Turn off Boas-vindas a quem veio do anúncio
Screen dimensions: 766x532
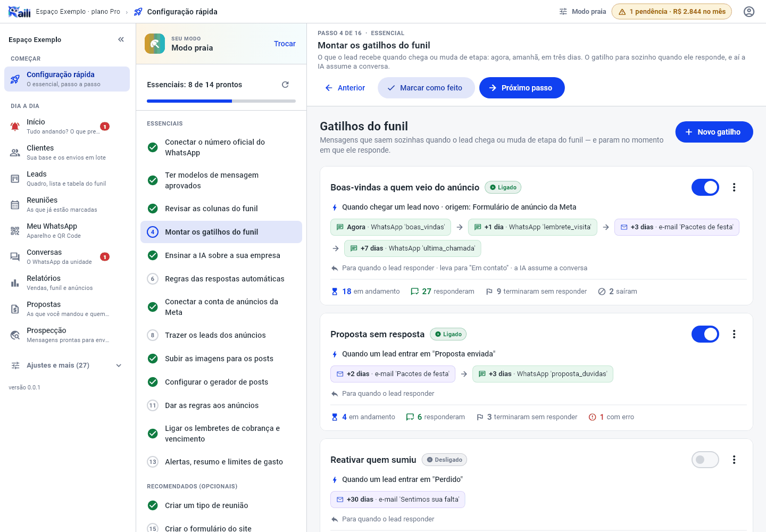click(x=705, y=187)
